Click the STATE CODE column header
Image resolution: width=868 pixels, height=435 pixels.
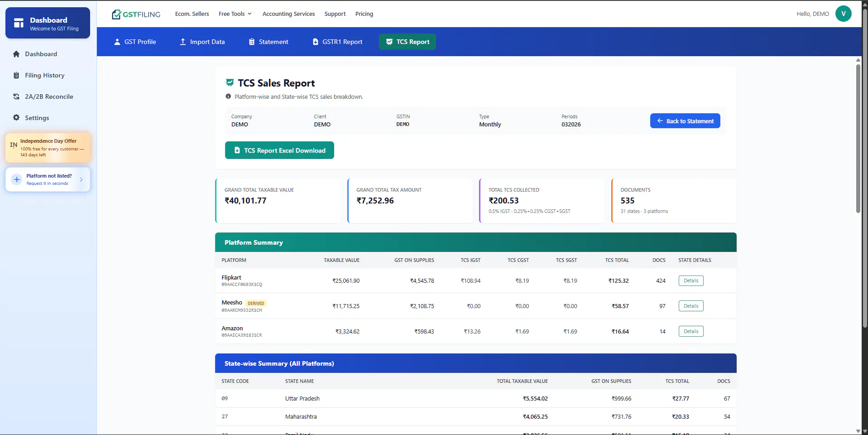tap(235, 381)
